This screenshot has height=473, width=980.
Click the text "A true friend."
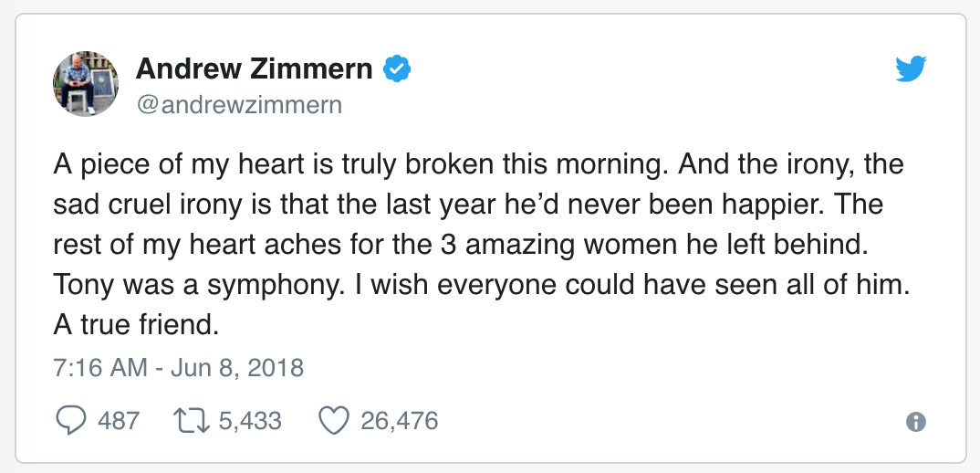pos(136,325)
